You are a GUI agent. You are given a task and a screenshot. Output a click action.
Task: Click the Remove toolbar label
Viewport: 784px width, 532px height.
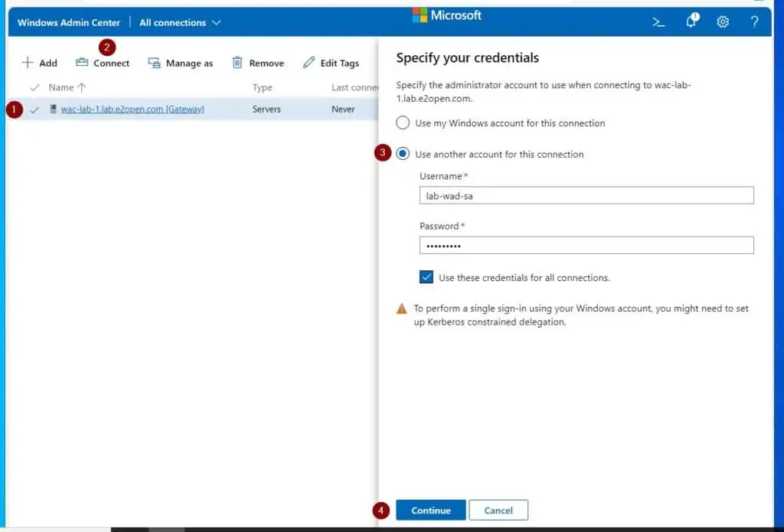266,63
